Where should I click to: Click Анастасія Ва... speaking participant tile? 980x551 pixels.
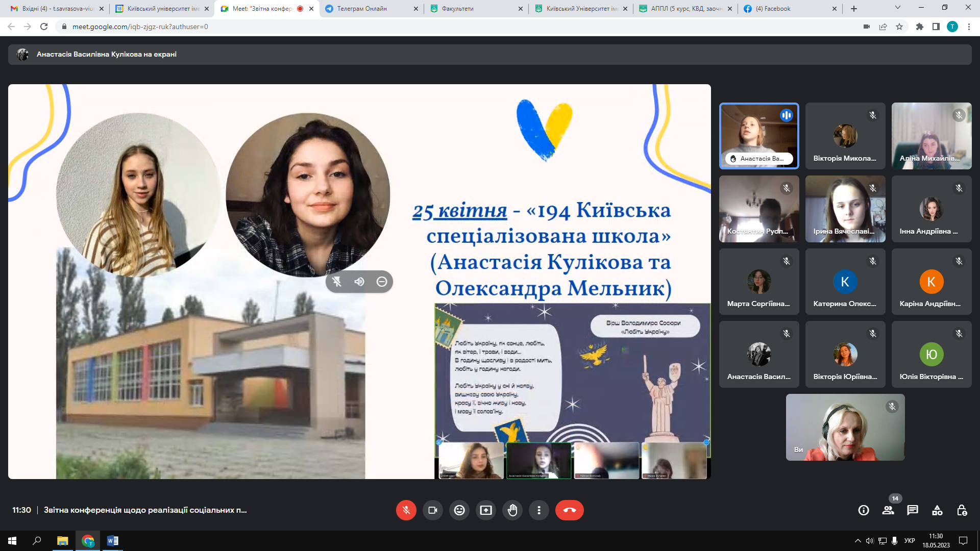759,136
